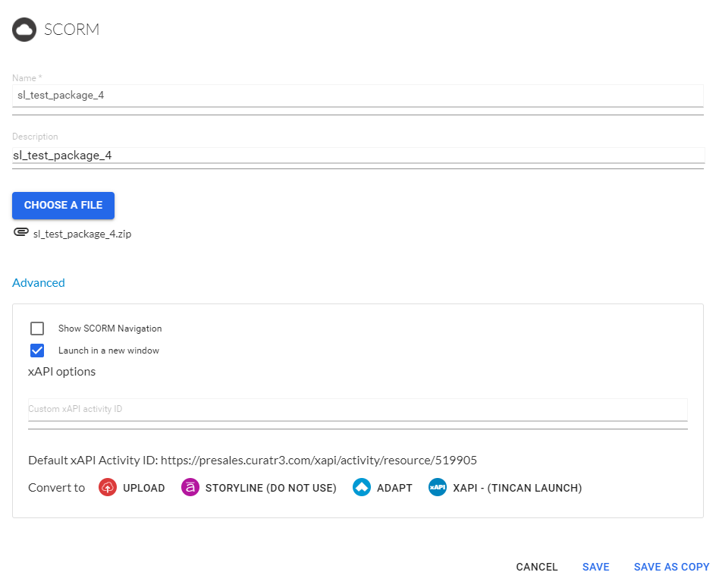Click Cancel to discard changes

click(536, 567)
